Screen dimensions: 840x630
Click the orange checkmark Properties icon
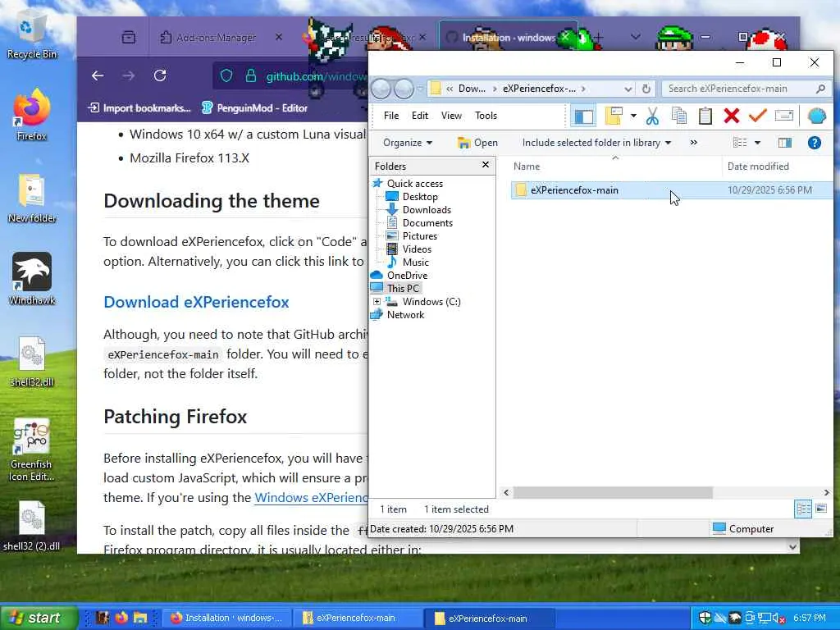757,116
